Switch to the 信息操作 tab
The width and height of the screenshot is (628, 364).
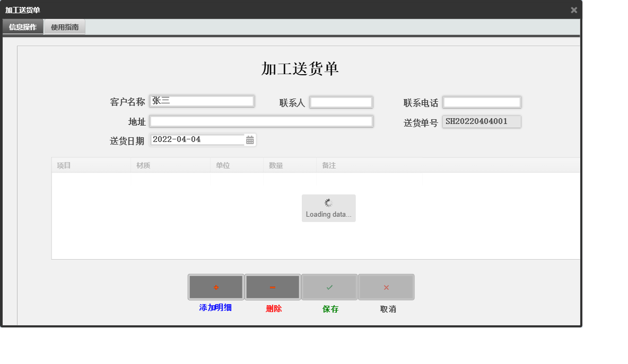coord(23,26)
